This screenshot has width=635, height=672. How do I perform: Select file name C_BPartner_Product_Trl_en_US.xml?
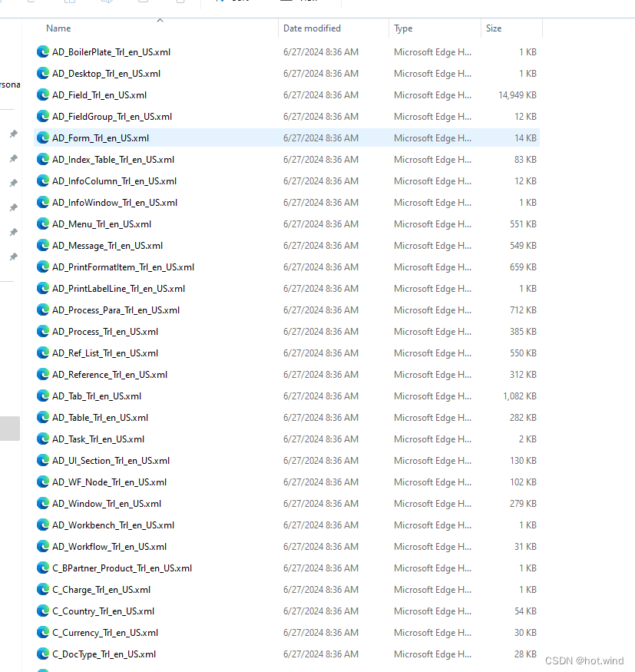122,568
